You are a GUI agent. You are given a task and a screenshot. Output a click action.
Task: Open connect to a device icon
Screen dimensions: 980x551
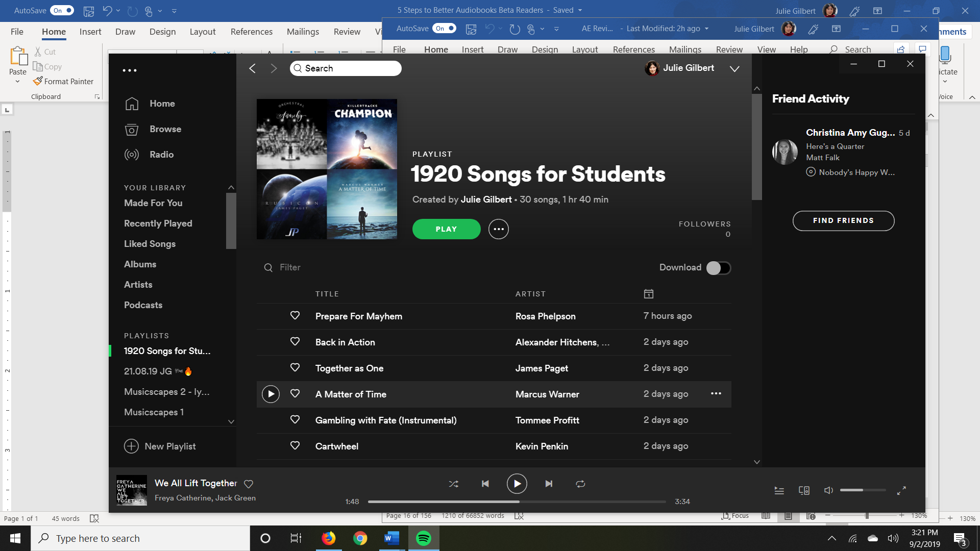click(x=804, y=491)
